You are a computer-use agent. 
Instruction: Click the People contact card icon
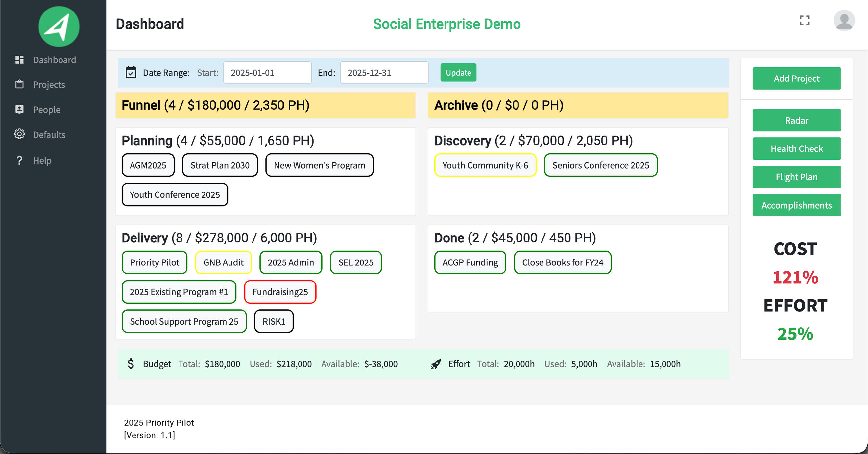(19, 109)
